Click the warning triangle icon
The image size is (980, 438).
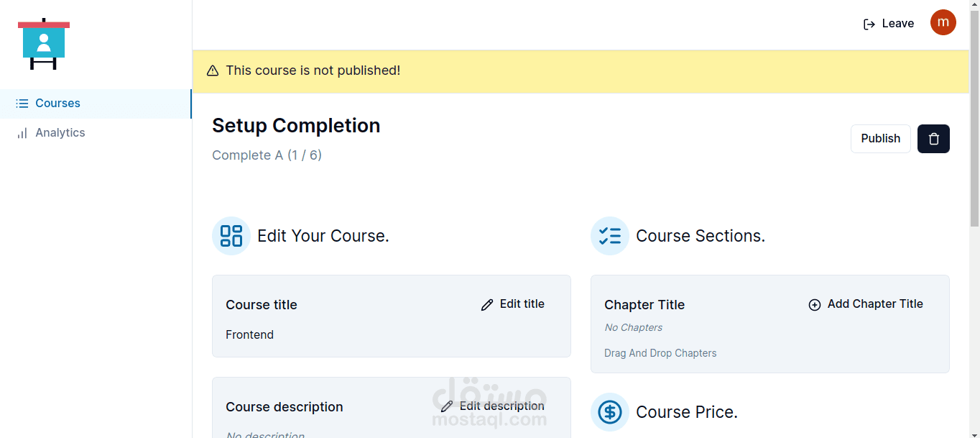point(213,70)
